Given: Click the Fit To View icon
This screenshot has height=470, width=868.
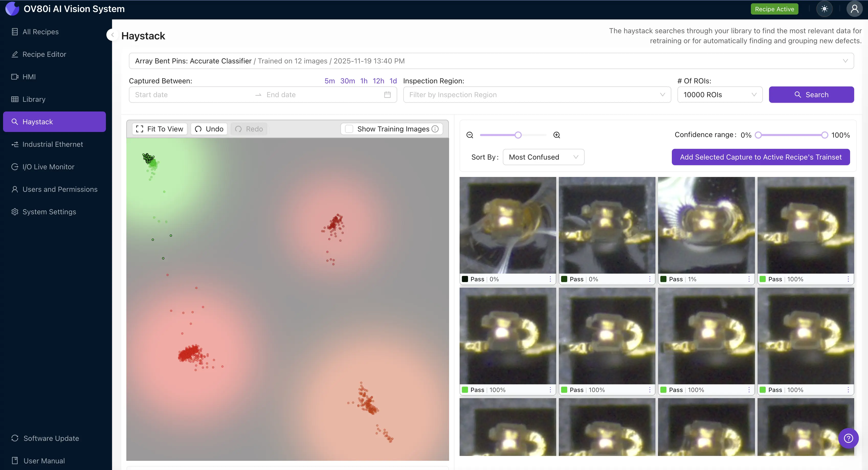Looking at the screenshot, I should (139, 129).
